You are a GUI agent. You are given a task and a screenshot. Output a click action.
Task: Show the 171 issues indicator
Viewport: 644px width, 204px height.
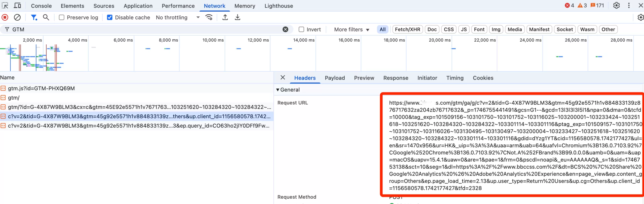click(x=597, y=5)
